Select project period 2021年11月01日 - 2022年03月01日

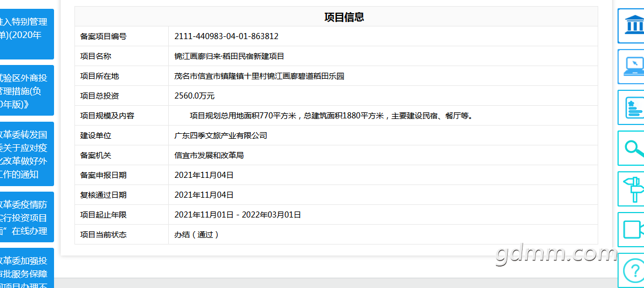tap(238, 215)
